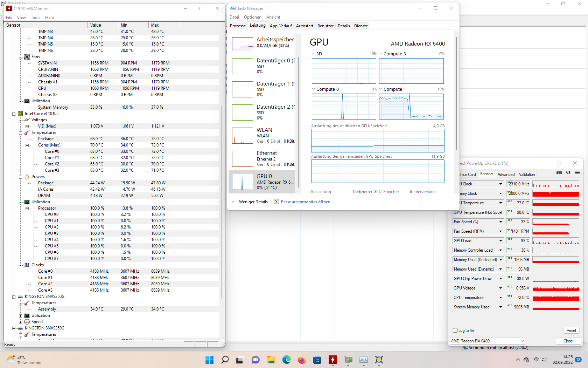Click the GPU-Z refresh icon
This screenshot has width=588, height=368.
click(x=568, y=172)
